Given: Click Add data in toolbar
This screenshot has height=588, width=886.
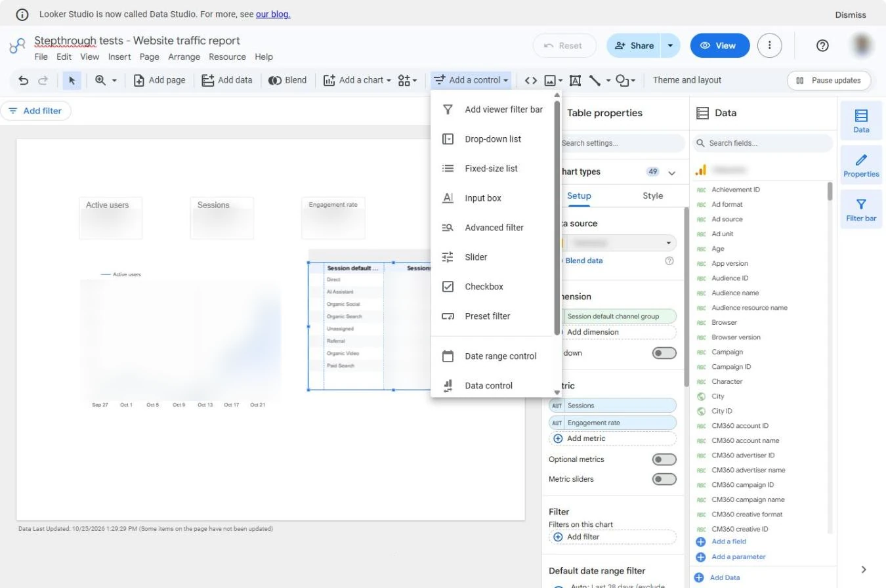Looking at the screenshot, I should click(226, 80).
